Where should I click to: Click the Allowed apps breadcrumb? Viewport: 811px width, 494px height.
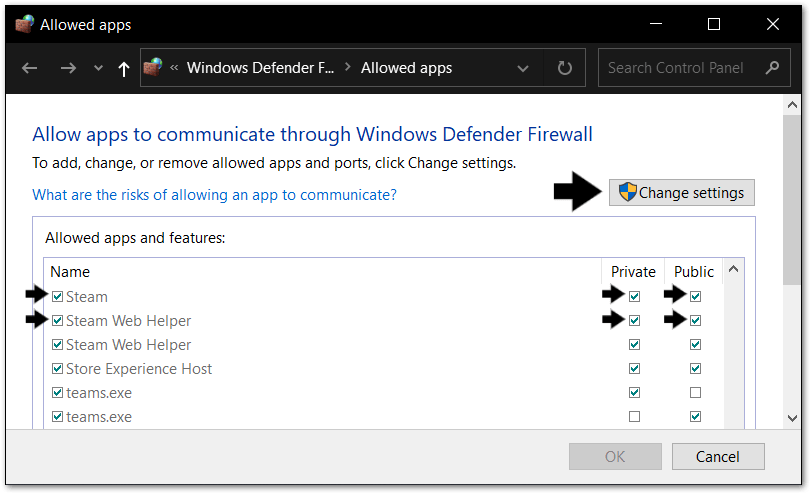pos(407,68)
